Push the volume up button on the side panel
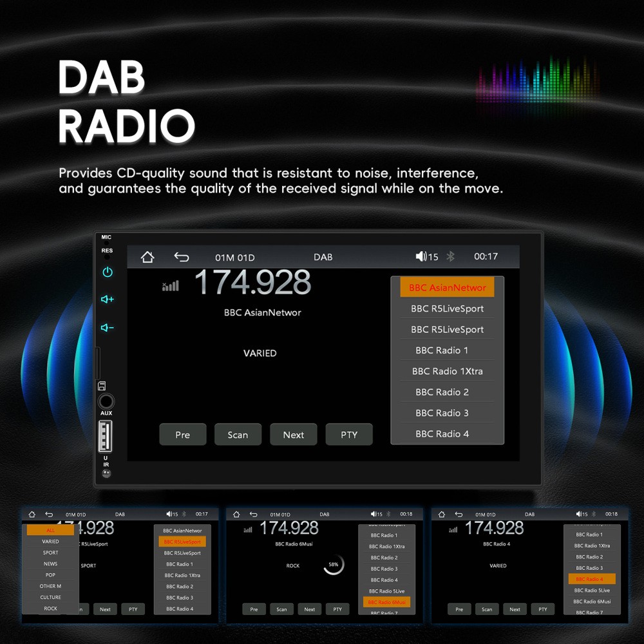 pos(107,299)
